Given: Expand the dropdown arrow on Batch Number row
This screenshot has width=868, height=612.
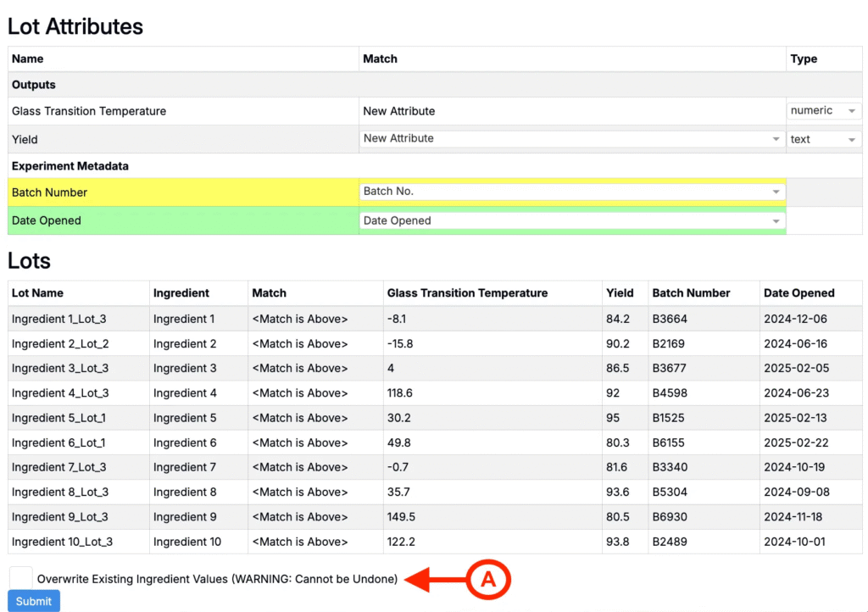Looking at the screenshot, I should pyautogui.click(x=775, y=191).
